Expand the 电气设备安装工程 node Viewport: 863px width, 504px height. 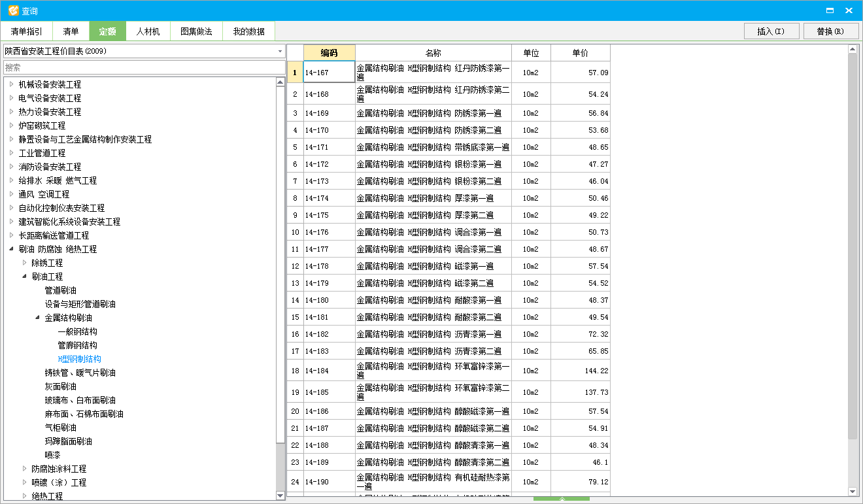pos(11,98)
